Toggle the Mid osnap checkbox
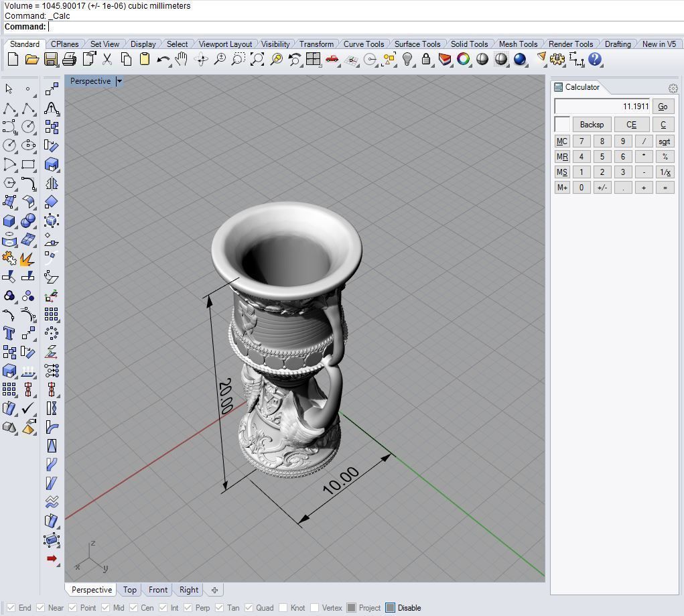 click(x=106, y=608)
